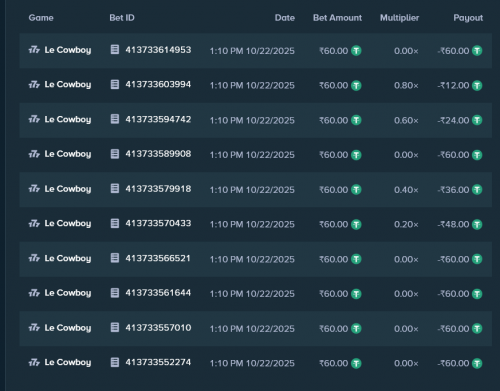Click 0.00× multiplier for bet 413733566521
The image size is (500, 391).
[406, 259]
